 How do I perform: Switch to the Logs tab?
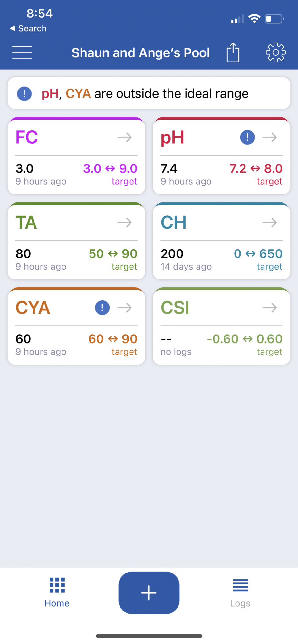click(240, 592)
